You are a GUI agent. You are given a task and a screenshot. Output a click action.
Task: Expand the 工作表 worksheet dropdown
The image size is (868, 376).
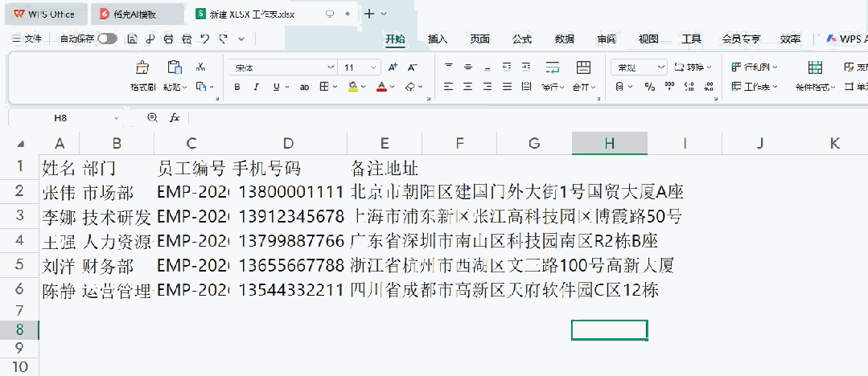[x=775, y=87]
